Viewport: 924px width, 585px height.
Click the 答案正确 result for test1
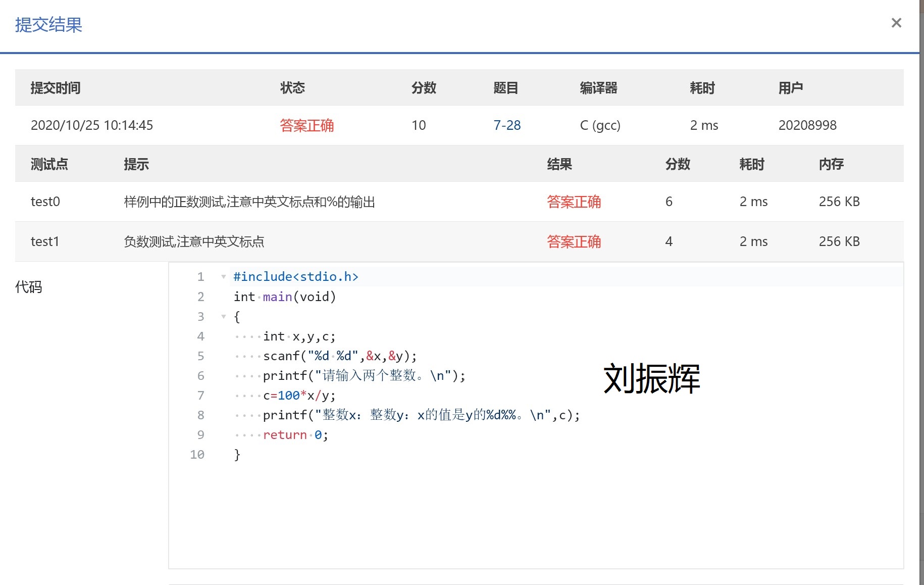tap(574, 241)
